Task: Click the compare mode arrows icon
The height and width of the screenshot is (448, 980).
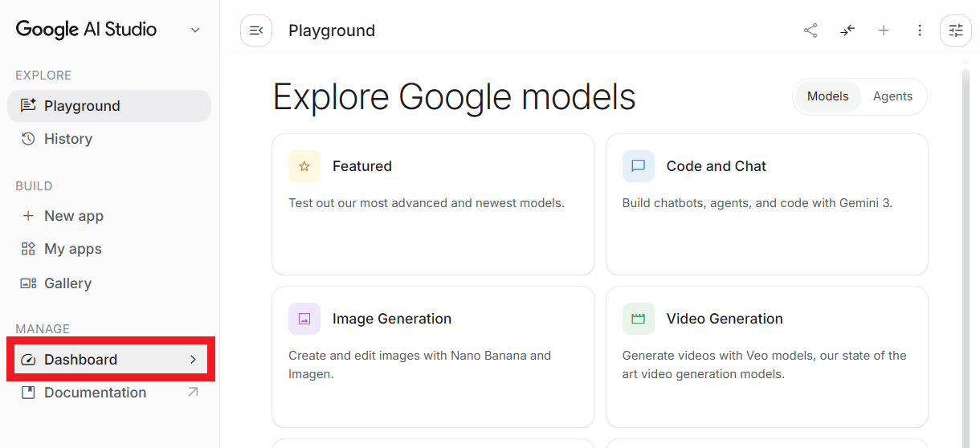Action: (x=847, y=31)
